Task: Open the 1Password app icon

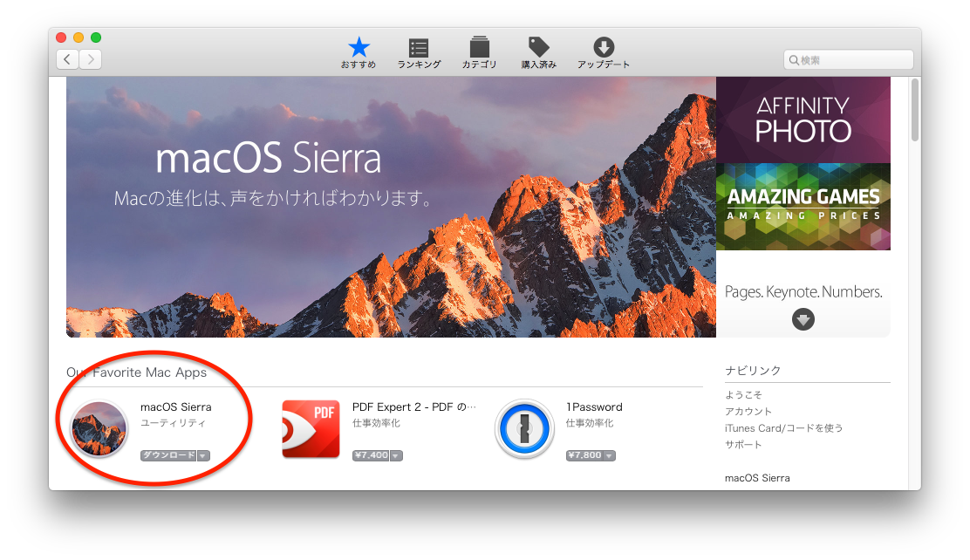Action: [x=524, y=428]
